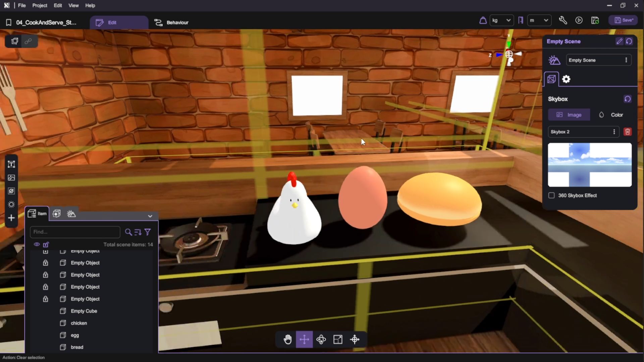
Task: Select the rotate gizmo tool
Action: [321, 340]
